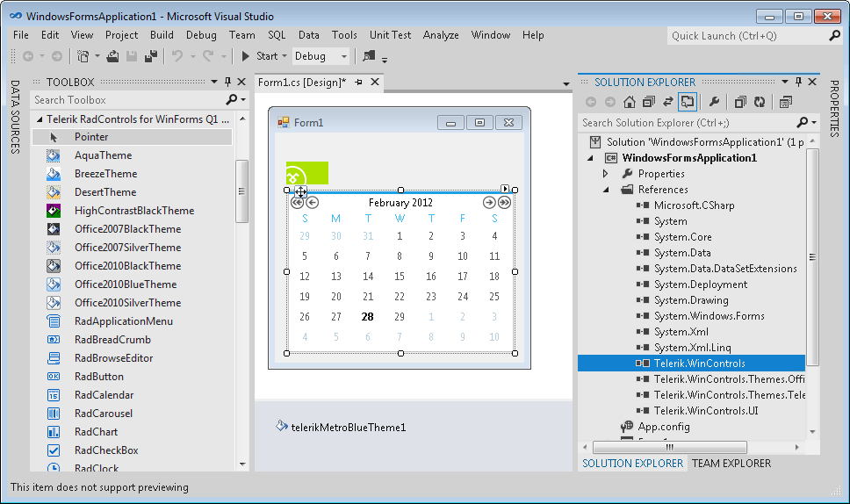The width and height of the screenshot is (850, 504).
Task: Pin the Toolbox panel
Action: pyautogui.click(x=227, y=82)
